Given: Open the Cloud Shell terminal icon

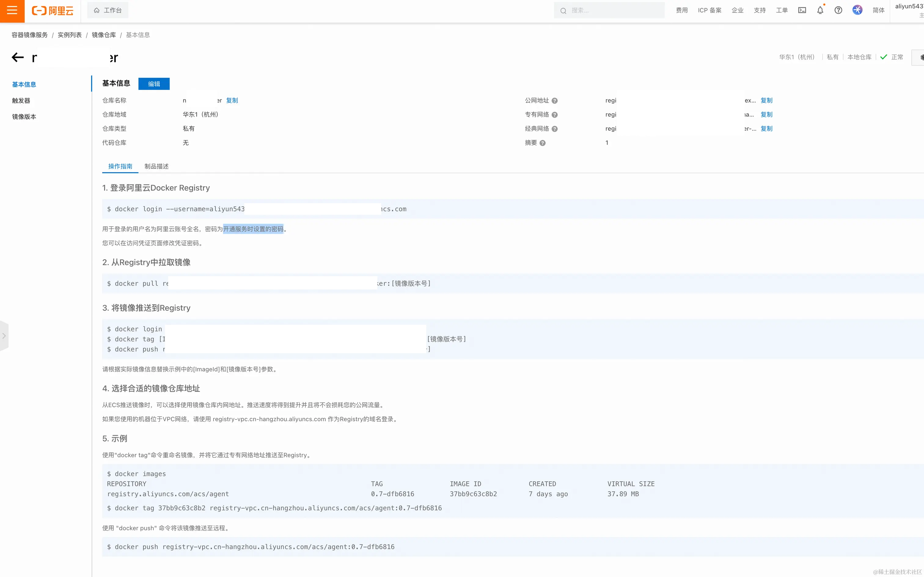Looking at the screenshot, I should 802,10.
